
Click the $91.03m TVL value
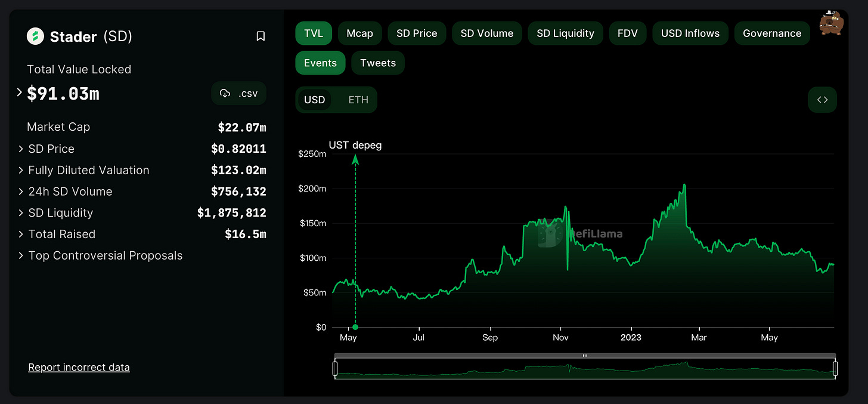point(63,94)
